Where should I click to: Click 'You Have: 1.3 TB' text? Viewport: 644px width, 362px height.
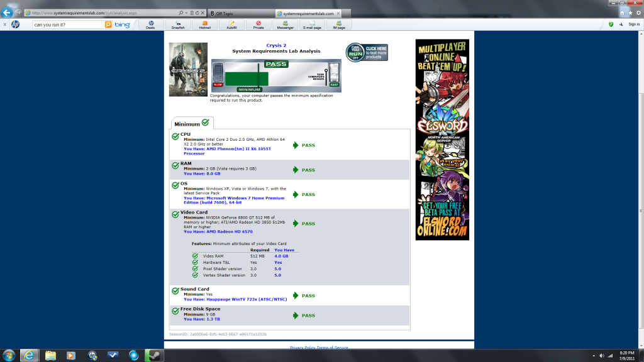tap(202, 319)
